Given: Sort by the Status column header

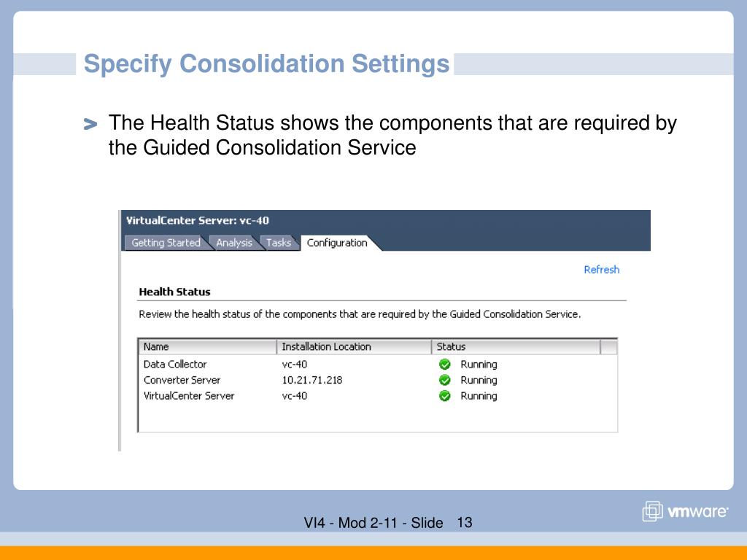Looking at the screenshot, I should tap(516, 346).
